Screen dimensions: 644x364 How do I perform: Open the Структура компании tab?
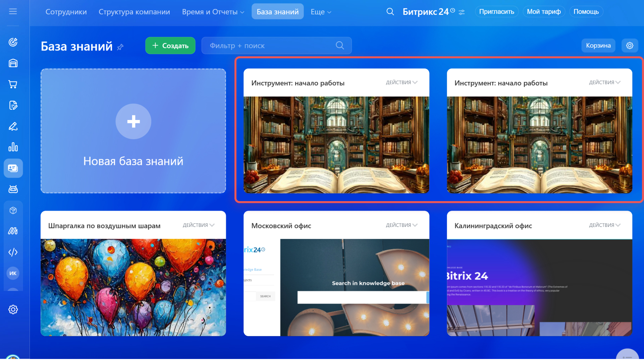tap(134, 12)
